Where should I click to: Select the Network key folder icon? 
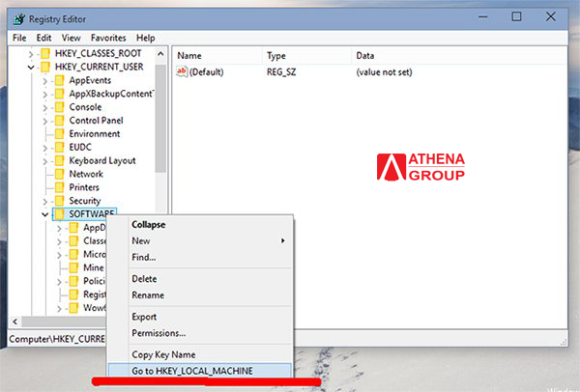pos(60,174)
